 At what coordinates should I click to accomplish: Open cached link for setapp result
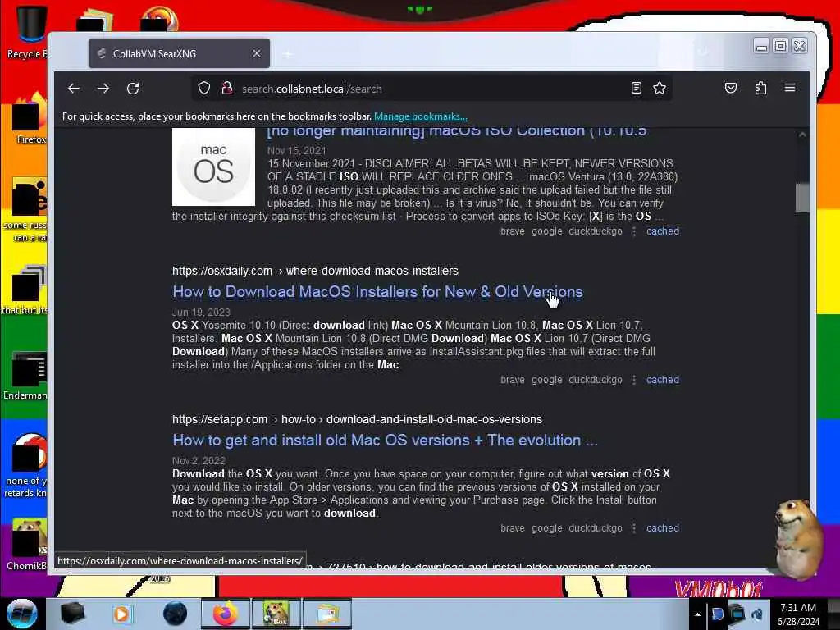tap(663, 528)
